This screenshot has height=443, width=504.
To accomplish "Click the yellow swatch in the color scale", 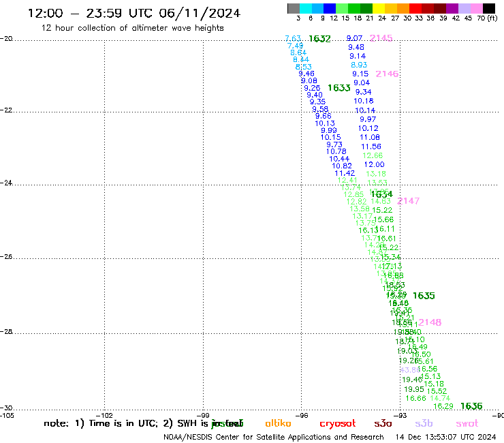I will point(379,8).
